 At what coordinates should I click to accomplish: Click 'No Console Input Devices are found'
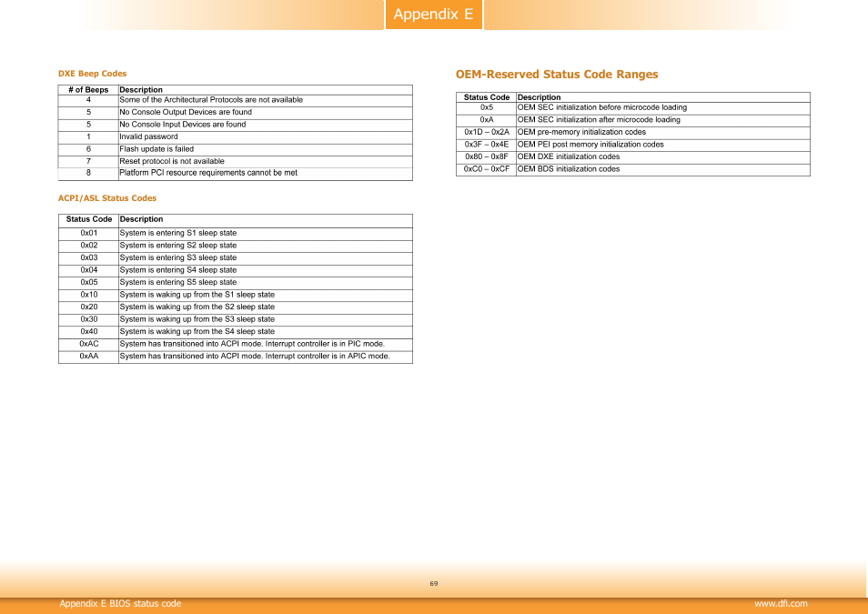click(183, 125)
